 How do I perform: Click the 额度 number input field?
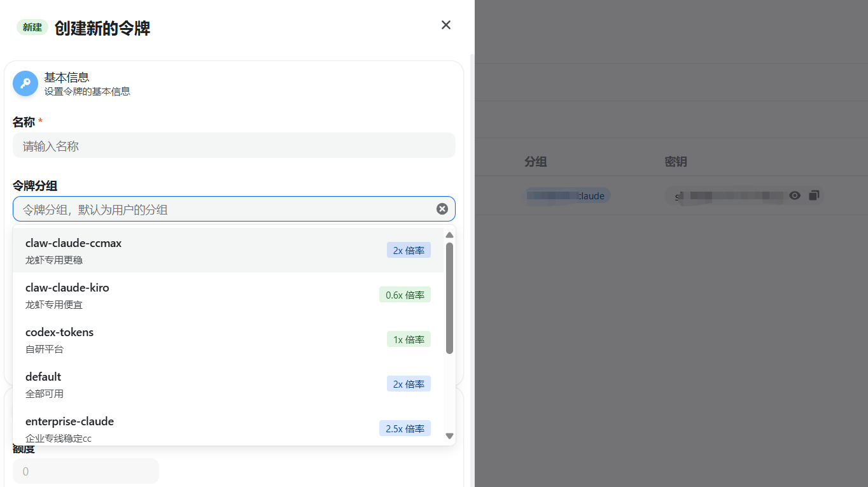(x=85, y=471)
